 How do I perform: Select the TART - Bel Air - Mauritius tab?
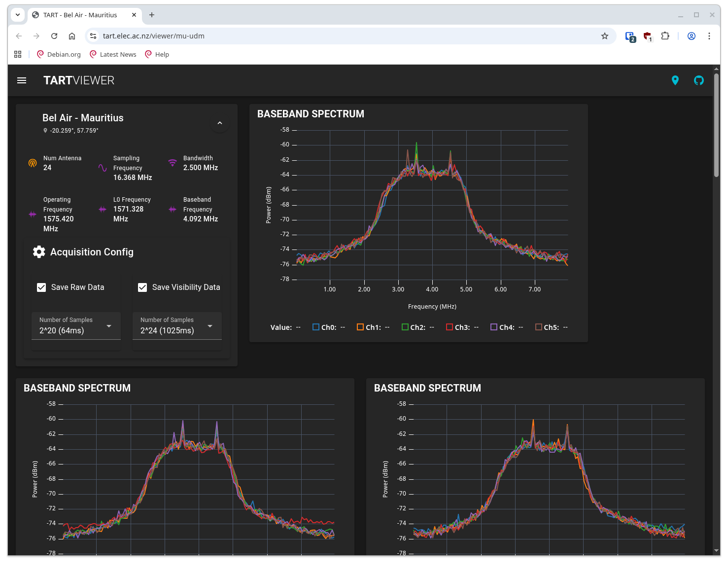pos(81,15)
